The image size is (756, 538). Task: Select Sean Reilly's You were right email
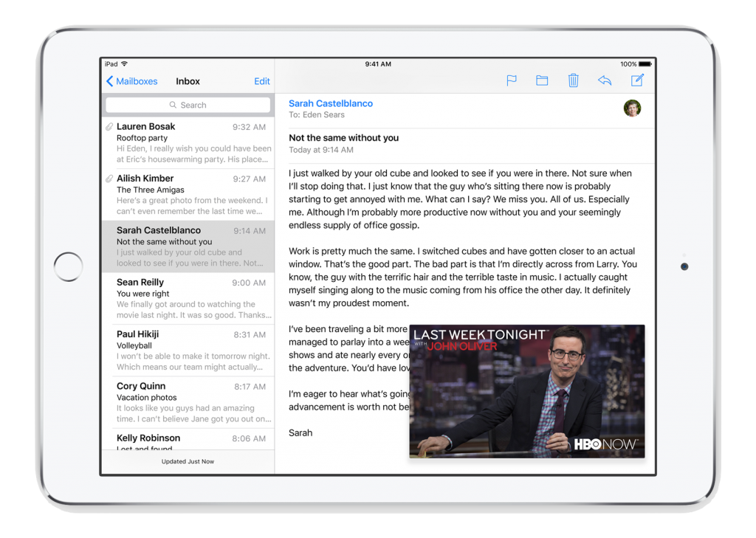coord(192,298)
